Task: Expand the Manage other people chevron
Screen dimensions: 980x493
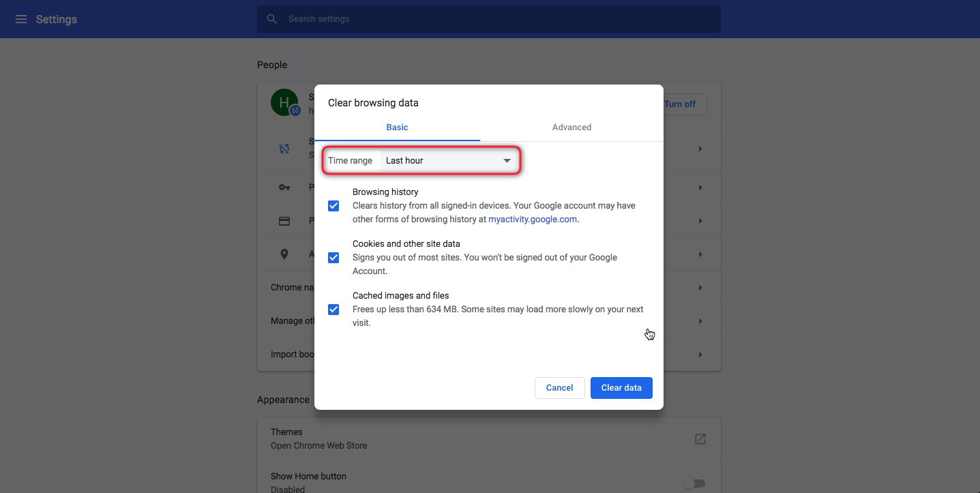Action: click(x=700, y=321)
